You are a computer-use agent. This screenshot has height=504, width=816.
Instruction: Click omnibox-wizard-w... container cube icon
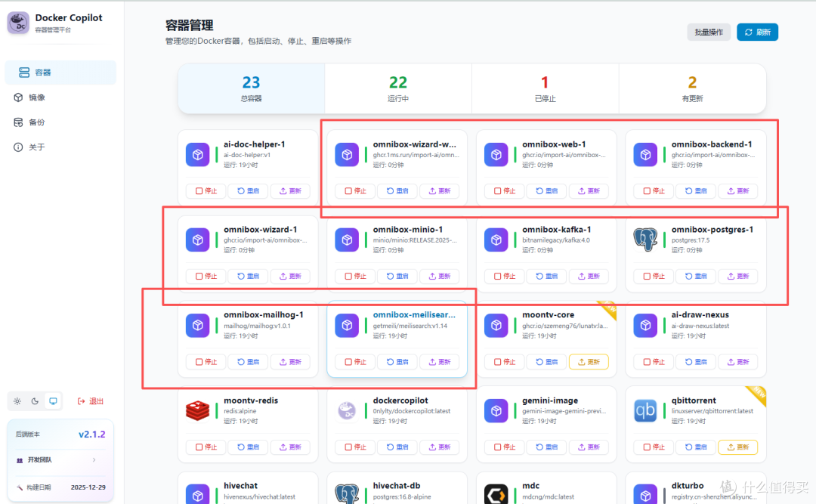[x=347, y=155]
